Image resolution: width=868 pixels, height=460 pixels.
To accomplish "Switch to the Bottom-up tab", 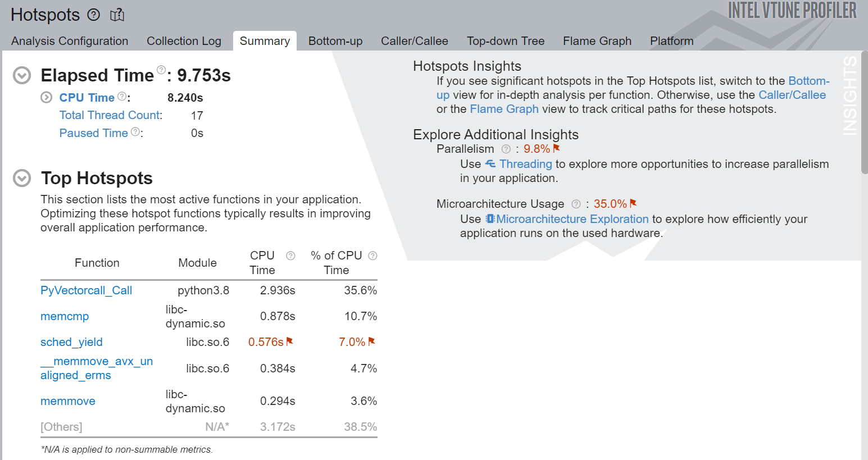I will (x=335, y=41).
